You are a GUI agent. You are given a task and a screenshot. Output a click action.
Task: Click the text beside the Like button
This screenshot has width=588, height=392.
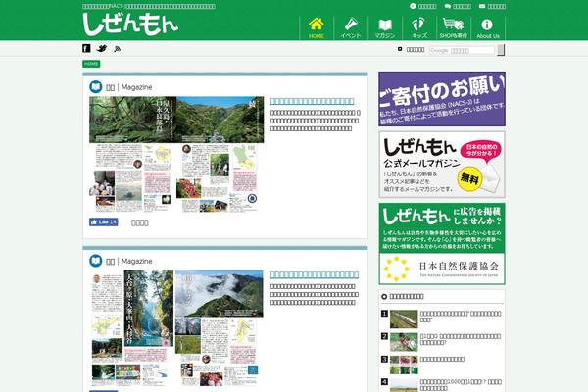(x=140, y=222)
